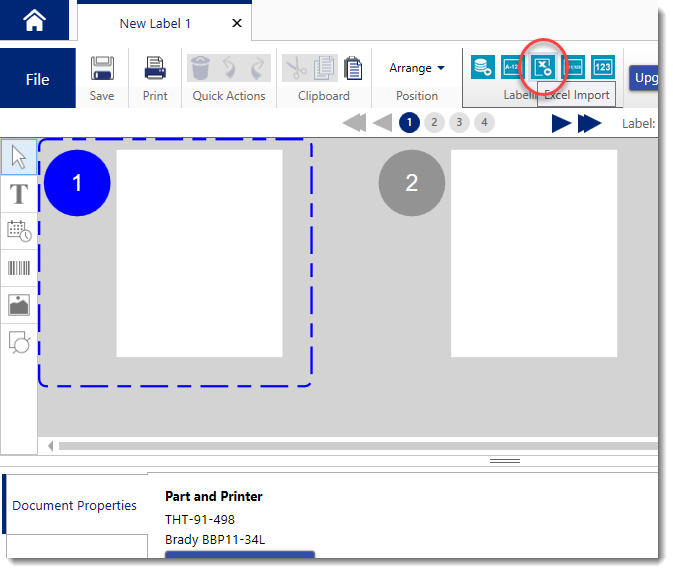Select the Shape tool
673x573 pixels.
[18, 342]
